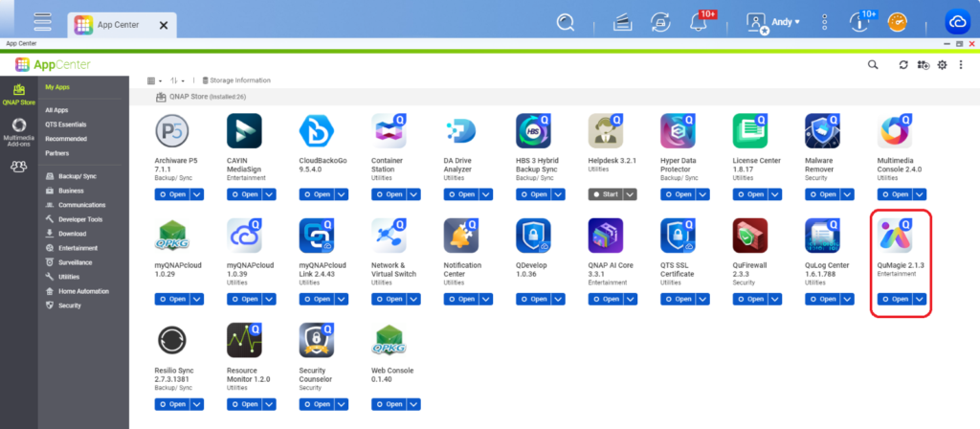Image resolution: width=980 pixels, height=429 pixels.
Task: Select QTS Essentials in sidebar
Action: point(65,124)
